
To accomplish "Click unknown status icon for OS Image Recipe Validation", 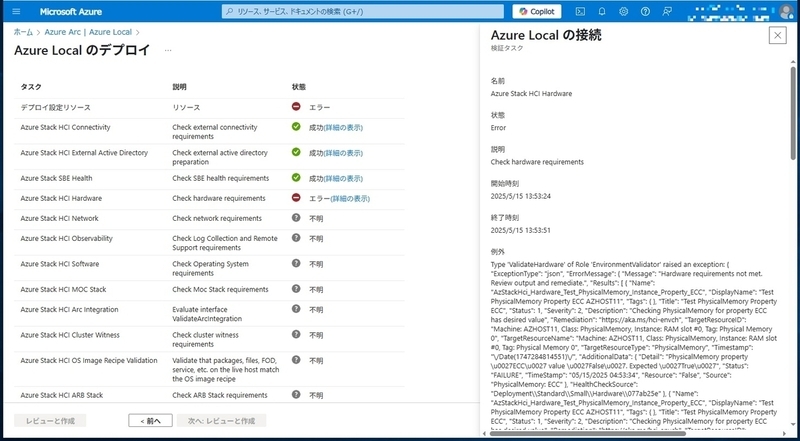I will [296, 359].
